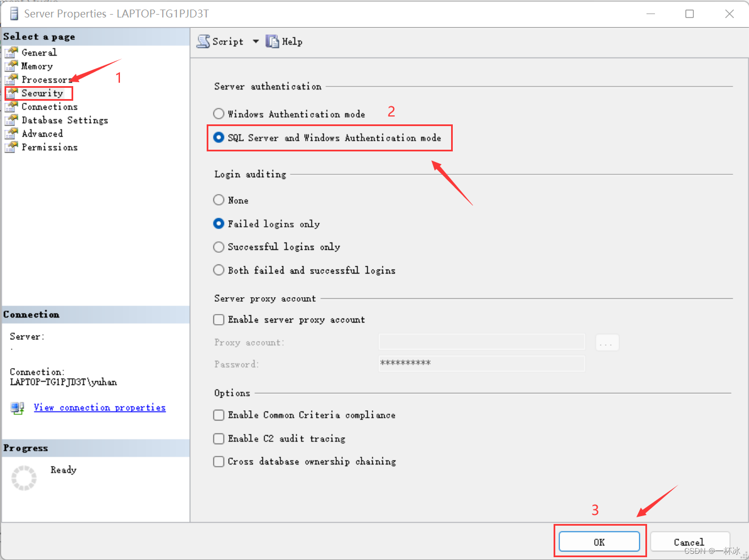Click the Advanced page icon
Viewport: 749px width, 560px height.
coord(11,133)
